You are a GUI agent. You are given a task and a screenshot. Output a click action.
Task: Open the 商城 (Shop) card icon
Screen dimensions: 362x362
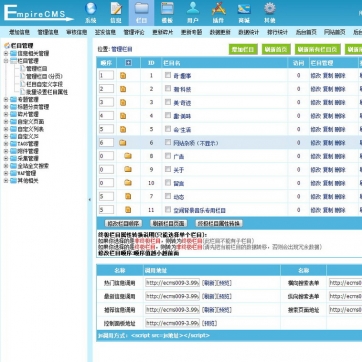(x=244, y=9)
